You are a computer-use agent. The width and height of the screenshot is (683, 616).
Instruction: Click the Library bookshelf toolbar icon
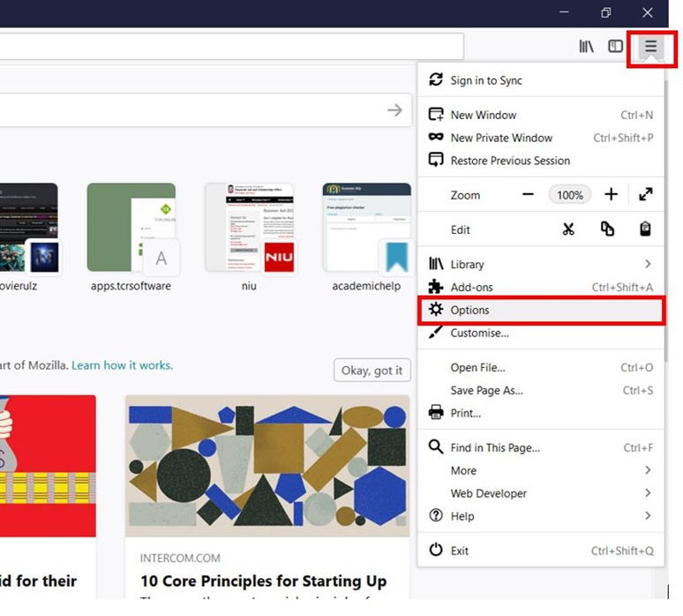point(587,47)
